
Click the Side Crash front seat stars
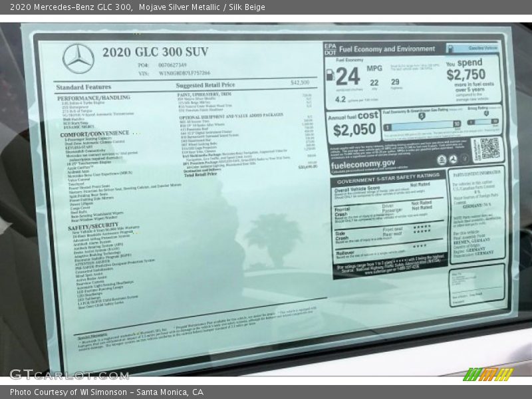click(422, 226)
